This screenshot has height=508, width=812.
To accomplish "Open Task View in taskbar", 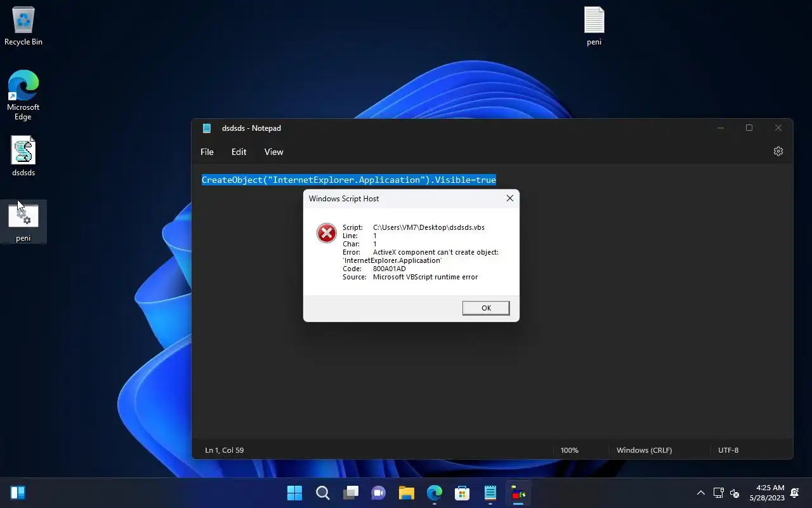I will pyautogui.click(x=351, y=493).
